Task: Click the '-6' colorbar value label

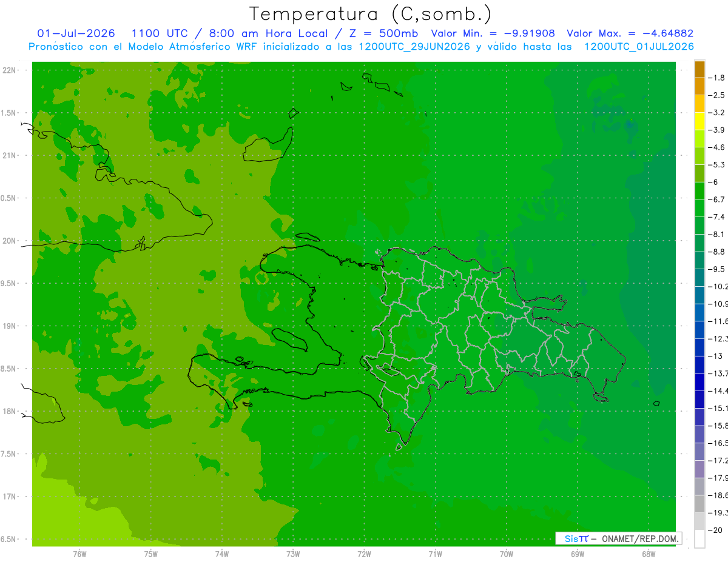Action: point(713,182)
